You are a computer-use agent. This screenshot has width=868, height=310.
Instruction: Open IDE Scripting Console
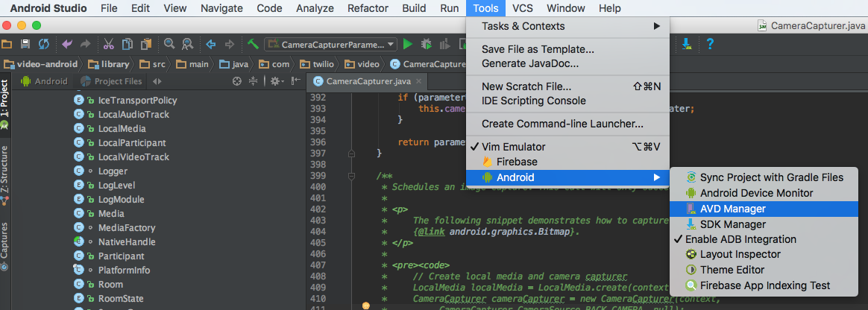coord(568,101)
